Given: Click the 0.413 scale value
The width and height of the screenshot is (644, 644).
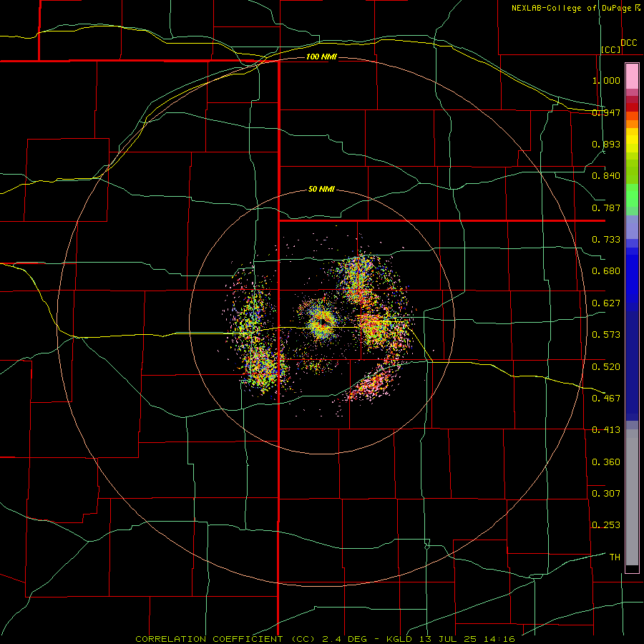Looking at the screenshot, I should click(x=606, y=430).
